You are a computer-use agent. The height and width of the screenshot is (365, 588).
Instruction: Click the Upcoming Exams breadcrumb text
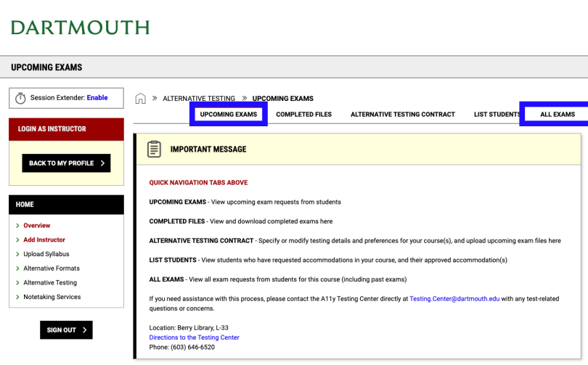(283, 99)
